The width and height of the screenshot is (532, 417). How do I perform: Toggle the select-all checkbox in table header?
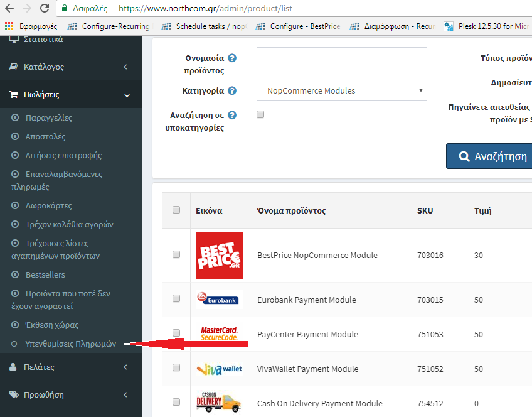point(176,210)
